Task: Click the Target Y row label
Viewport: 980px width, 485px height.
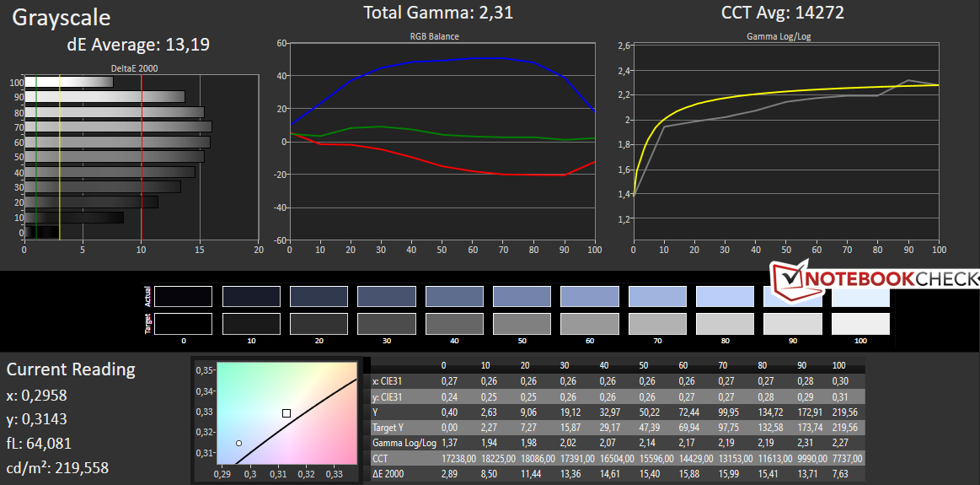Action: tap(388, 428)
